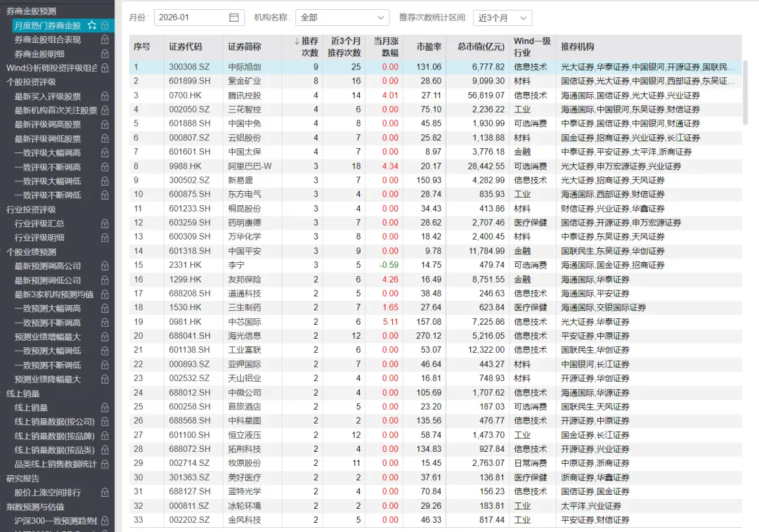Open 一致预测大幅调高 in the sidebar
Viewport: 759px width, 532px height.
point(48,309)
